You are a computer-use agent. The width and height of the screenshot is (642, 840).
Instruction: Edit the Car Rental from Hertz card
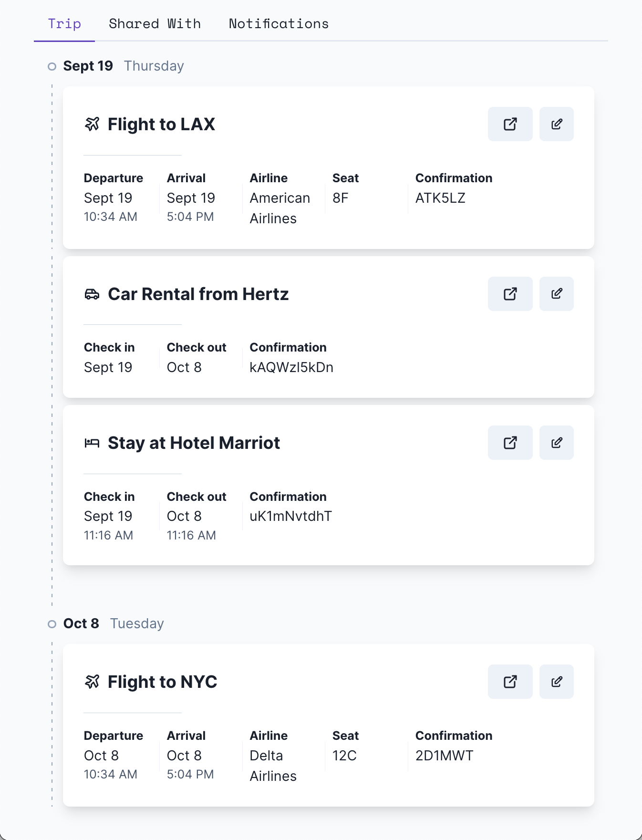pos(556,294)
